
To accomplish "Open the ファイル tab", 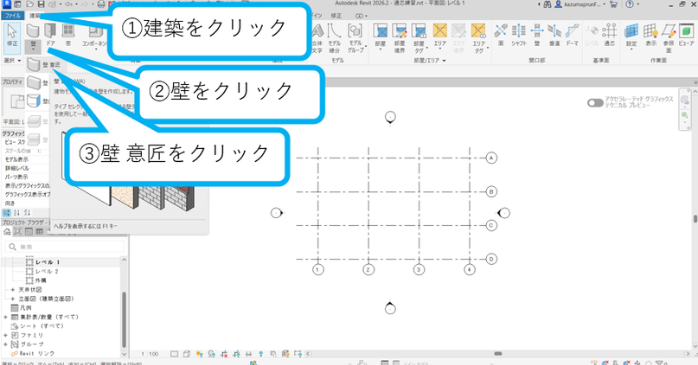I will coord(12,16).
